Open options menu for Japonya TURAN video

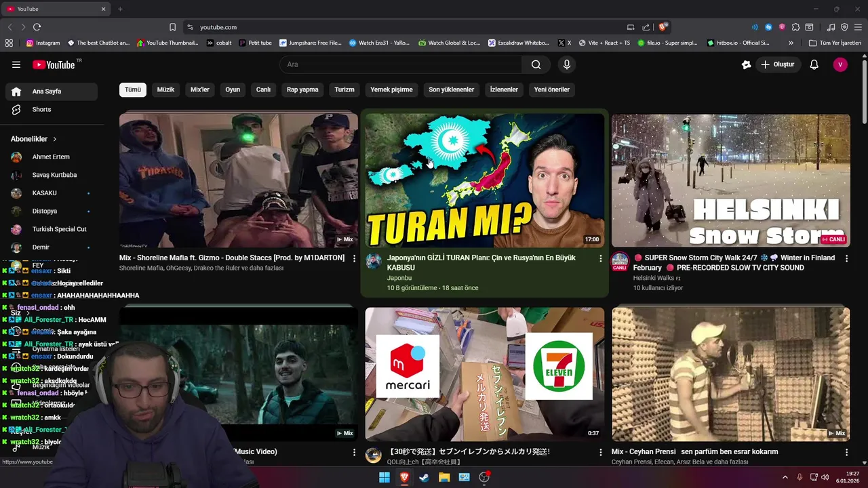(x=600, y=258)
